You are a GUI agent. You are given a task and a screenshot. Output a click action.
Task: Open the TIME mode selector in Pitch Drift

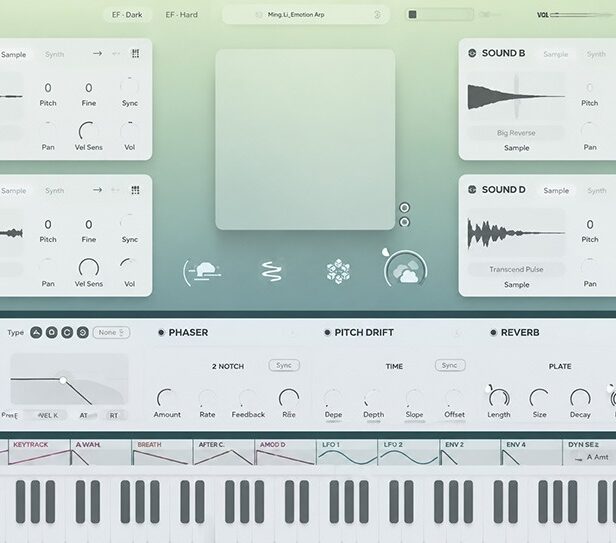(x=394, y=366)
